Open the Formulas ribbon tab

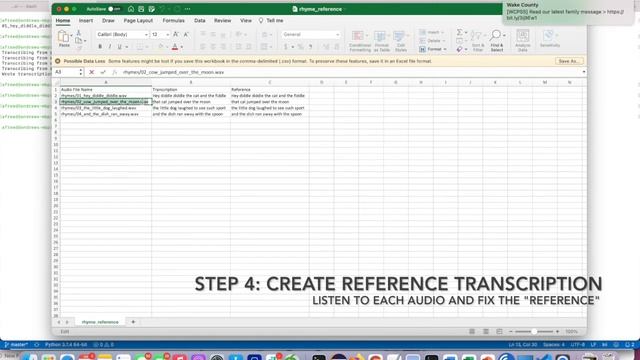click(173, 20)
